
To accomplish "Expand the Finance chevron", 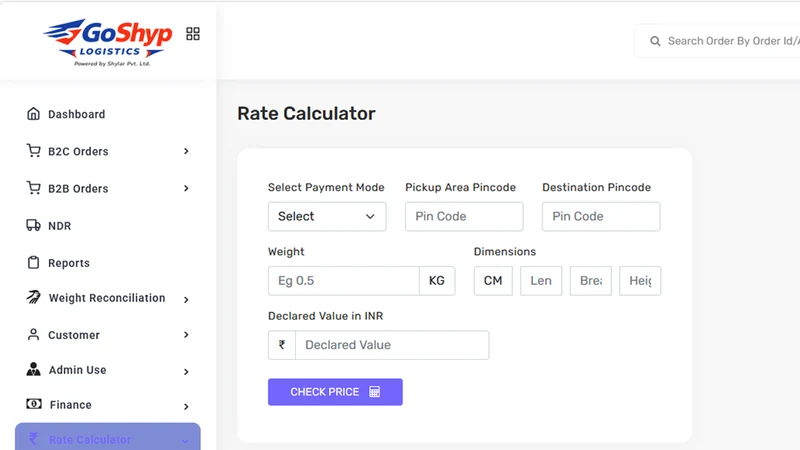I will (x=186, y=407).
